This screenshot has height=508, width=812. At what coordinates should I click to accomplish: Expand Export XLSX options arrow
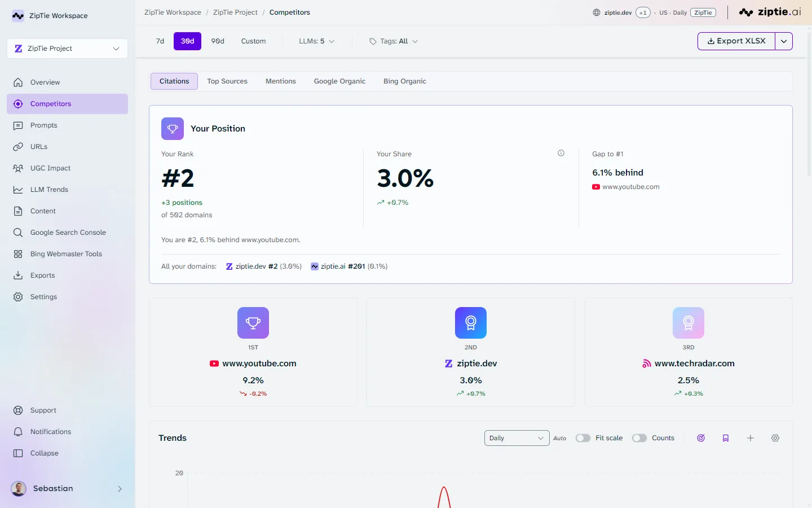784,41
